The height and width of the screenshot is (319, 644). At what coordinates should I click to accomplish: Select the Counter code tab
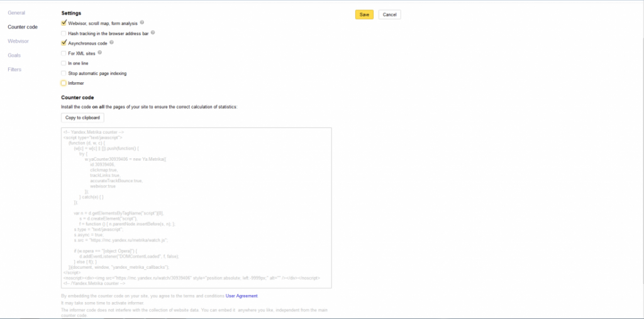coord(23,27)
